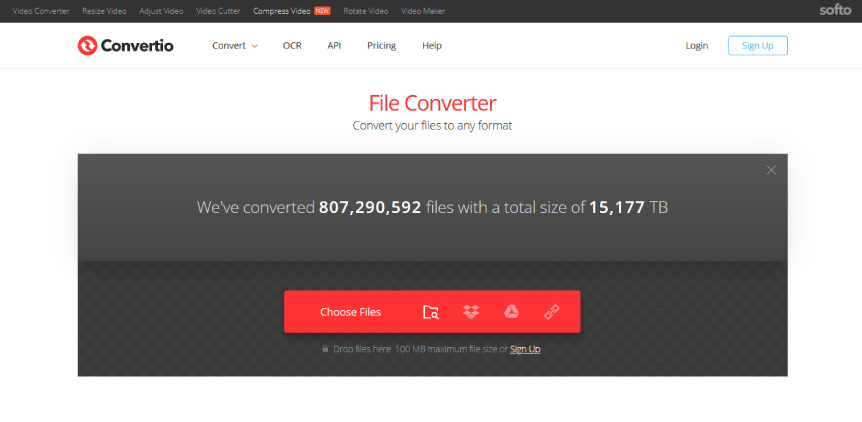Open the OCR page
862x422 pixels.
coord(292,46)
